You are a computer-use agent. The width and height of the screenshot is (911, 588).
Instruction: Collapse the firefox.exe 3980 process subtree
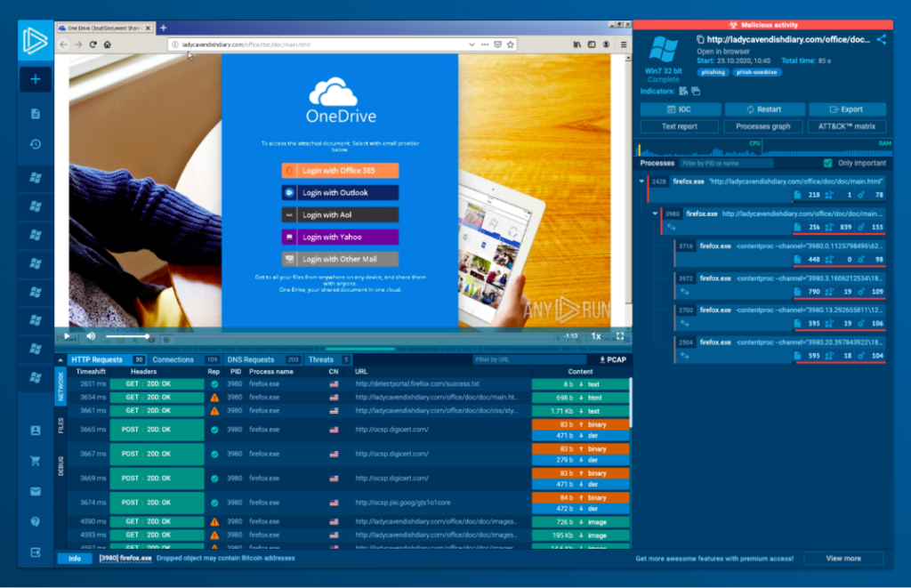656,213
